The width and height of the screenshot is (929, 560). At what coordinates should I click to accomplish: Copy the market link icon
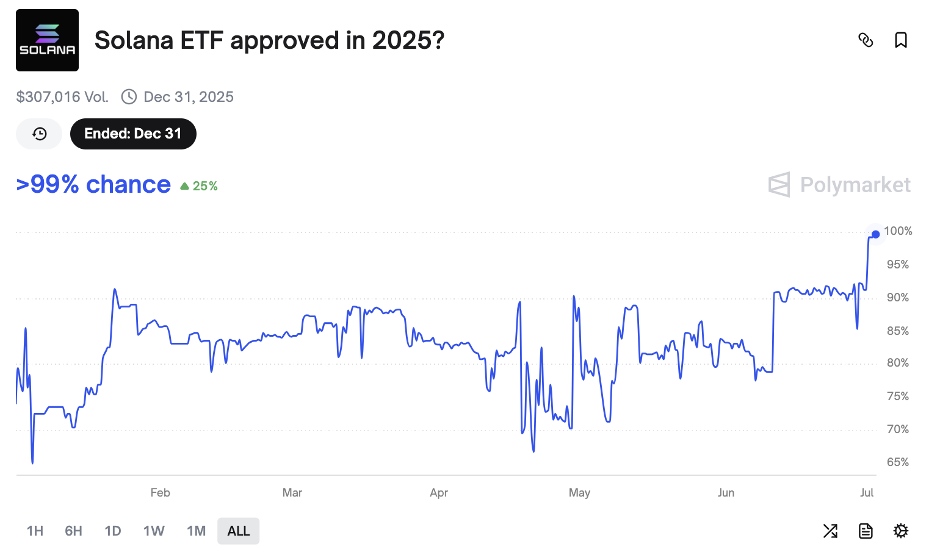point(866,40)
